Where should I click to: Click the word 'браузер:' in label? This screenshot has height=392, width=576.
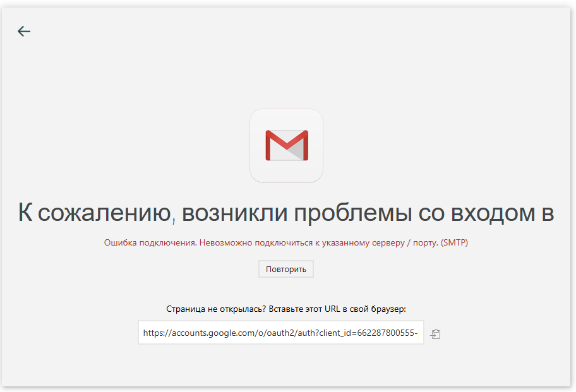pos(388,309)
